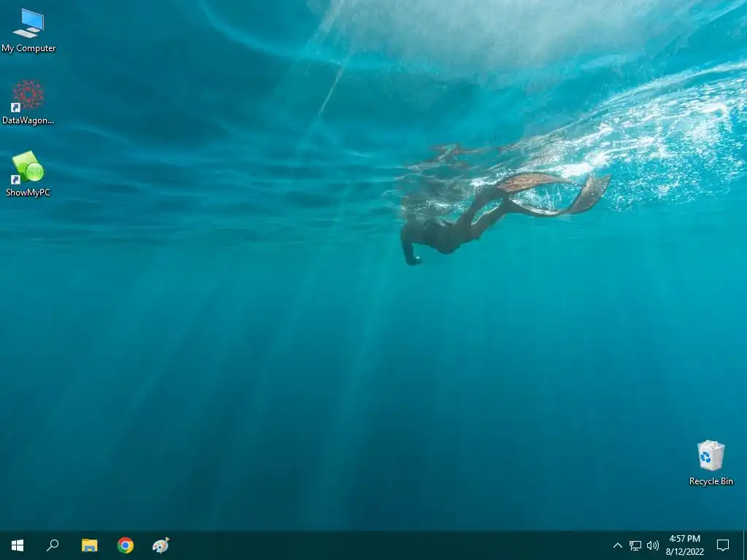The height and width of the screenshot is (560, 747).
Task: Open File Explorer from taskbar
Action: [89, 545]
